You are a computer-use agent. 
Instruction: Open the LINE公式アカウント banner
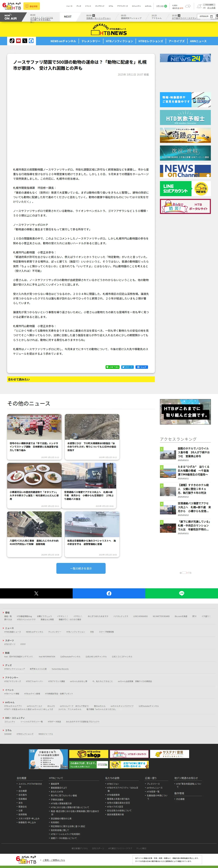[185, 189]
